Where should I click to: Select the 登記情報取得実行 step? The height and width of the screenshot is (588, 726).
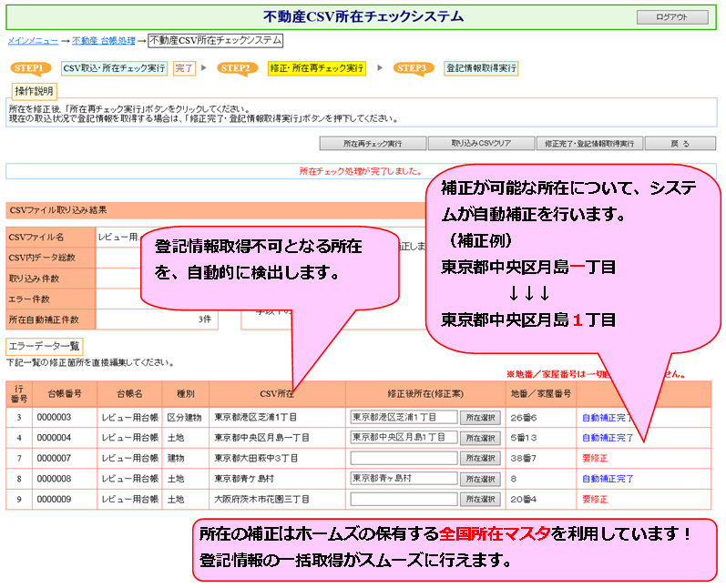pos(481,68)
